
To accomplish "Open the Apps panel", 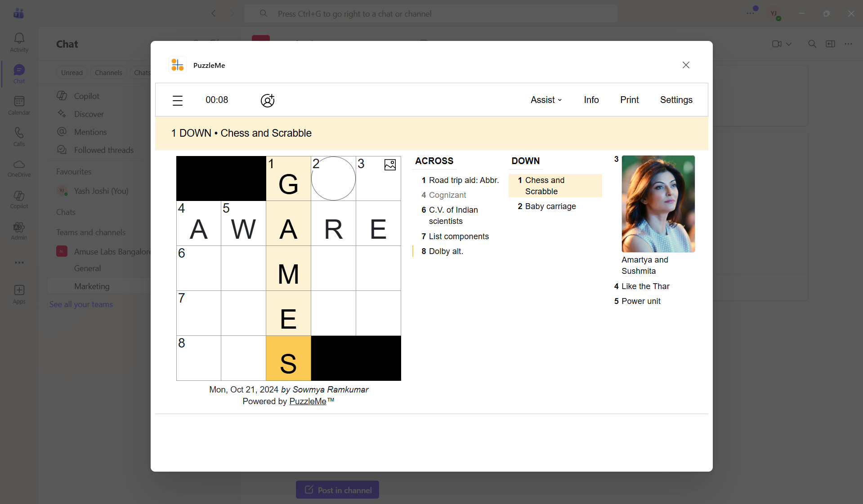I will pos(19,294).
